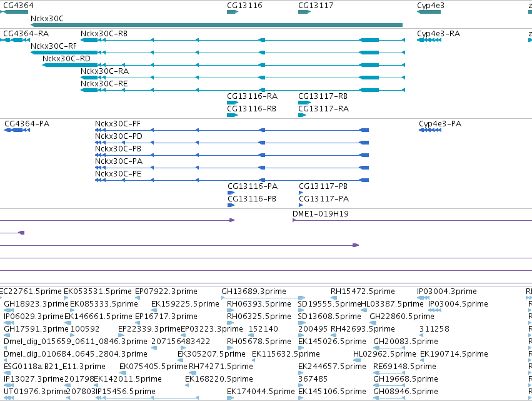Open the Cyp4e3-RA transcript label
The width and height of the screenshot is (532, 401).
(x=439, y=34)
